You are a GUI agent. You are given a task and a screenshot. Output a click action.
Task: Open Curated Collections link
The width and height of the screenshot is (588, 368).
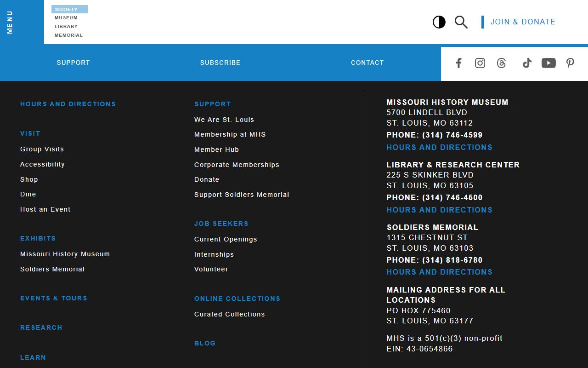pyautogui.click(x=230, y=314)
